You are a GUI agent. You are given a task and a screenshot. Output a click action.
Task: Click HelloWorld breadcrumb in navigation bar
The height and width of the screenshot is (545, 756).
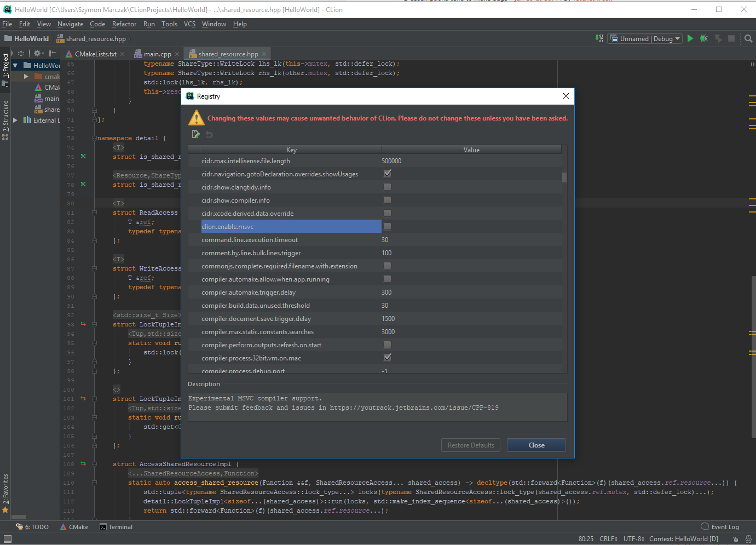pos(27,39)
